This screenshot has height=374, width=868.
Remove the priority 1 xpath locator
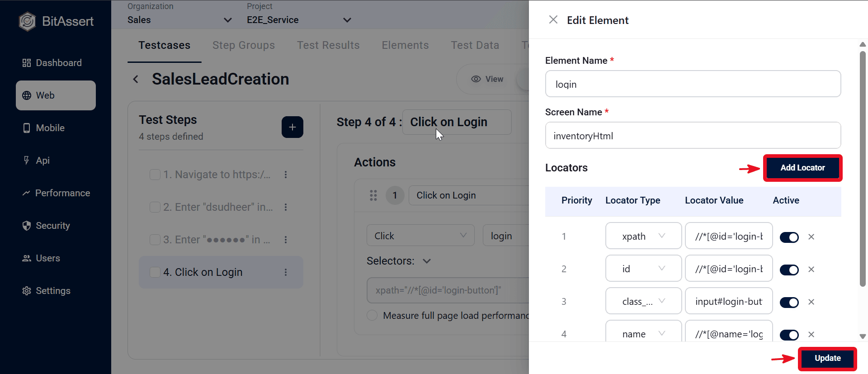(x=811, y=237)
